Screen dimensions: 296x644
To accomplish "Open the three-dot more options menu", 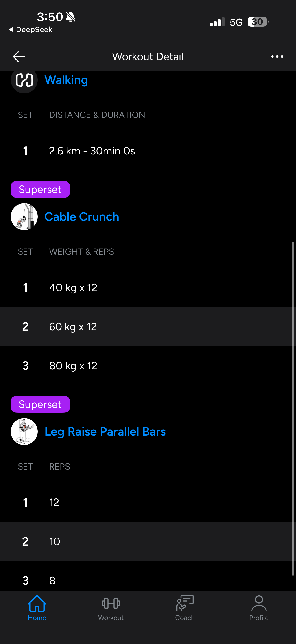I will coord(277,57).
